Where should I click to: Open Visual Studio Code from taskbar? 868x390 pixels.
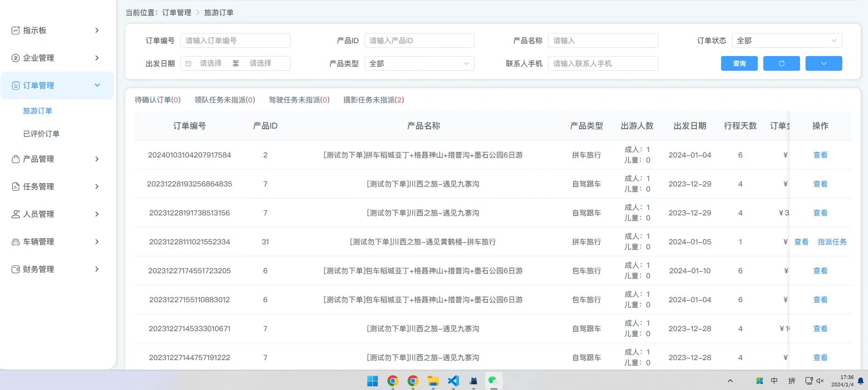453,381
